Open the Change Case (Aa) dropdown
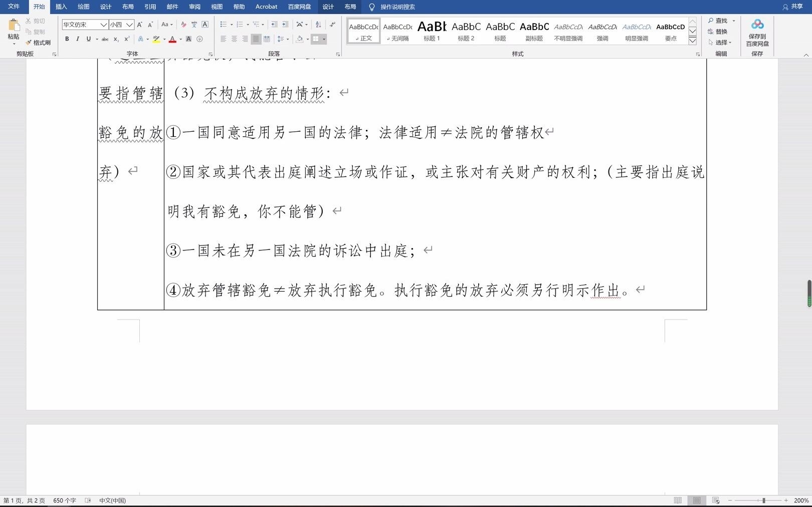812x507 pixels. point(167,25)
